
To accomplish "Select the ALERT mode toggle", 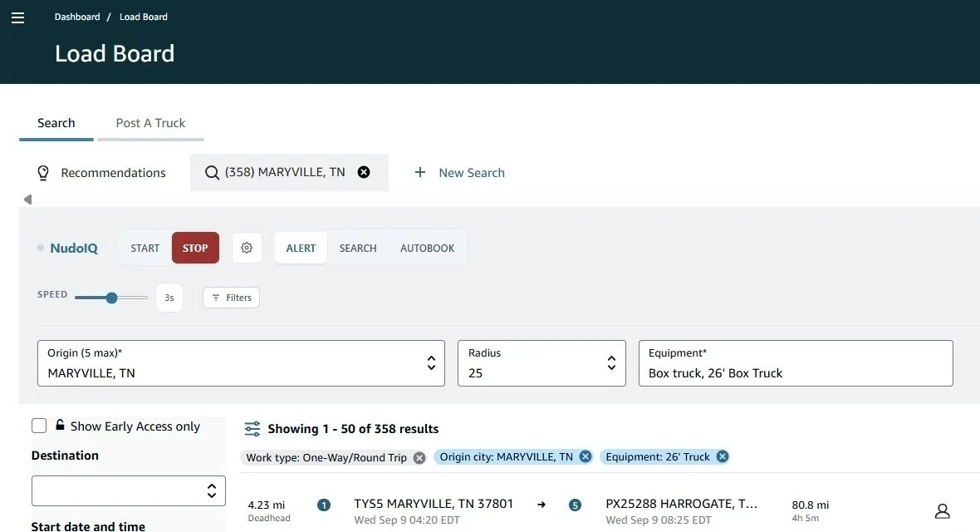I will (x=301, y=248).
